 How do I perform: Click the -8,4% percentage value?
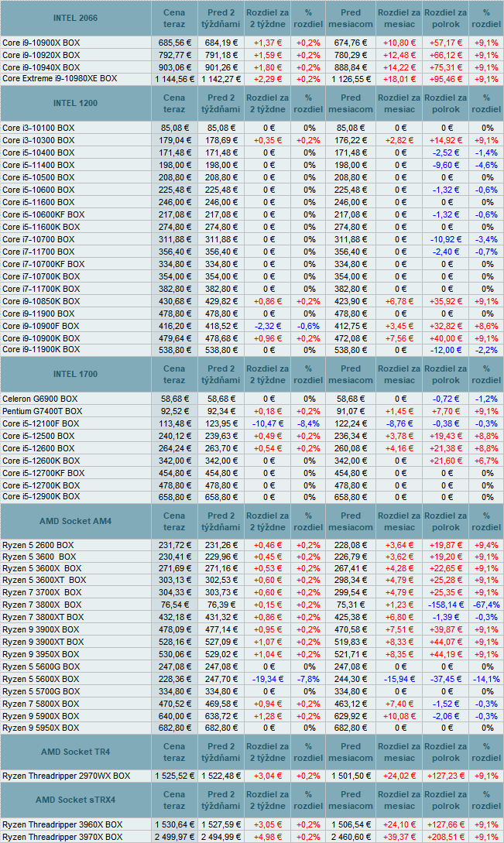coord(308,423)
